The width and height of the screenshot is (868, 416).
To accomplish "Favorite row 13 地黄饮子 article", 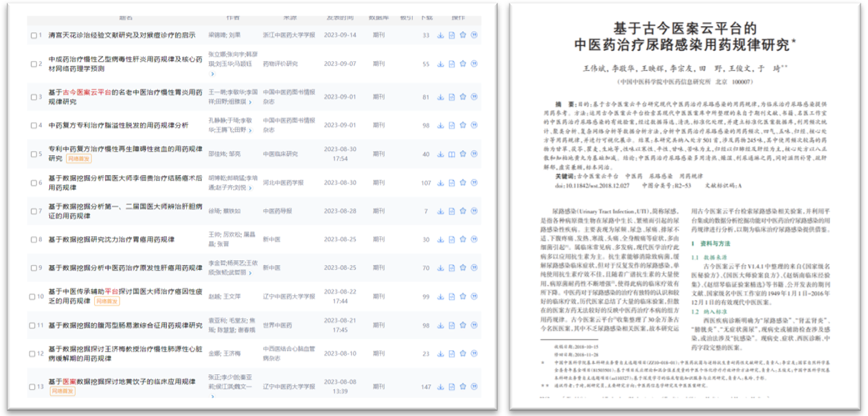I will coord(463,386).
